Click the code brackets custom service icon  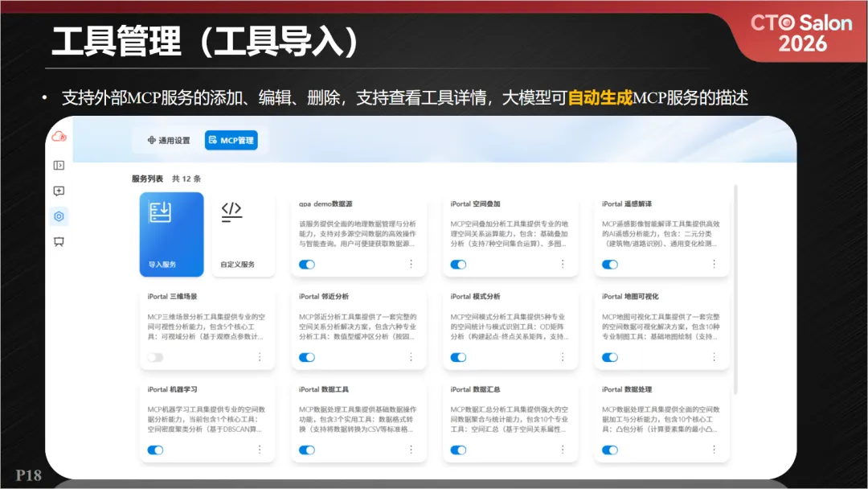(x=231, y=212)
